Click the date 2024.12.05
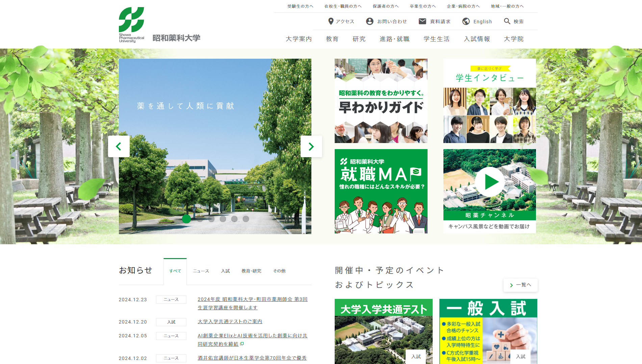642x364 pixels. (133, 336)
